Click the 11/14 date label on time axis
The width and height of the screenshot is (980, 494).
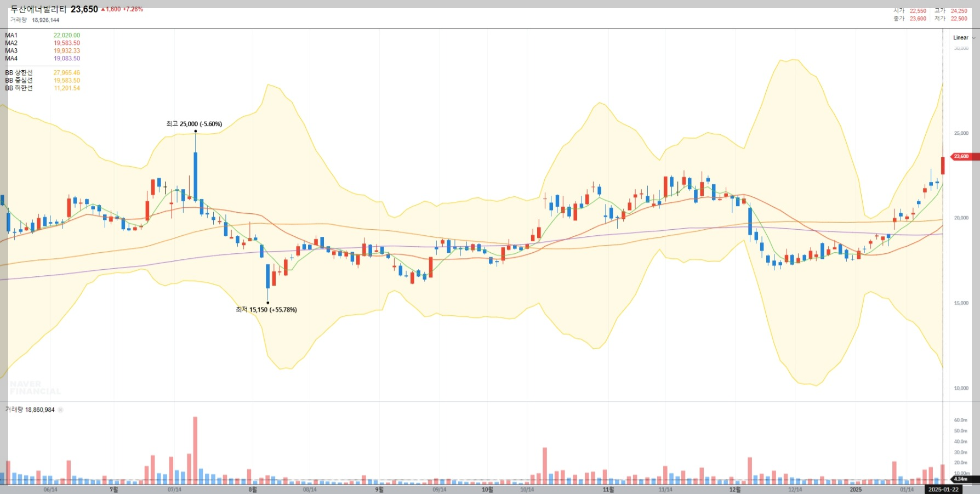tap(665, 490)
